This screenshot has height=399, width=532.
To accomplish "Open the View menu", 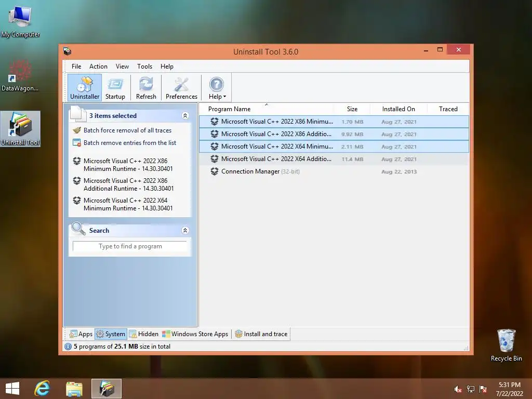I will point(122,66).
